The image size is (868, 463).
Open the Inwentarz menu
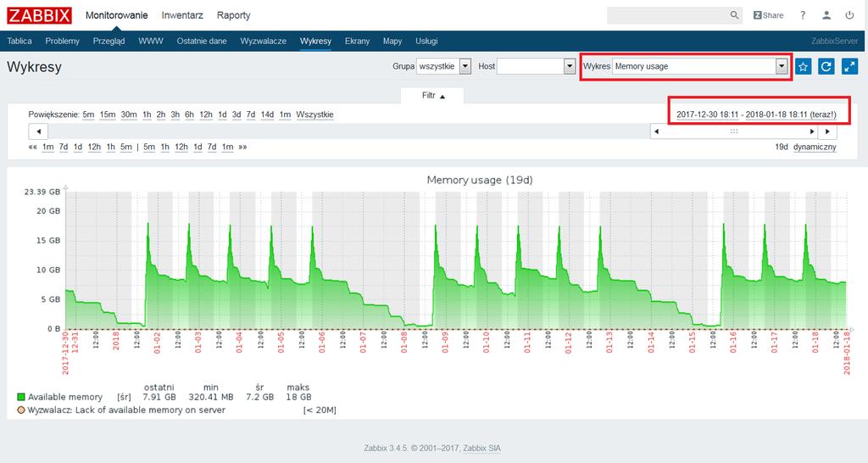point(182,15)
